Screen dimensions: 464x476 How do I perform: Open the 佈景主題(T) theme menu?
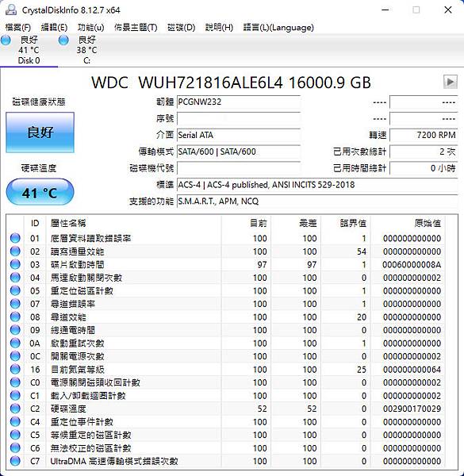click(x=136, y=28)
